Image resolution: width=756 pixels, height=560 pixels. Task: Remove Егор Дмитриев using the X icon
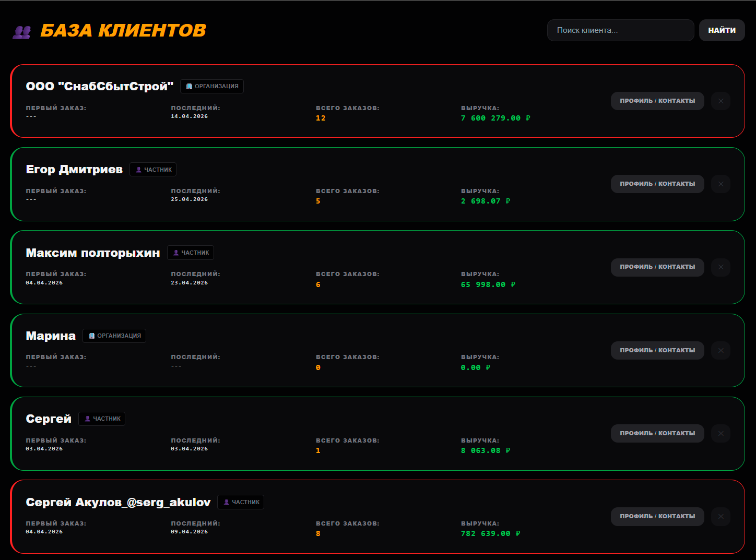(x=720, y=184)
